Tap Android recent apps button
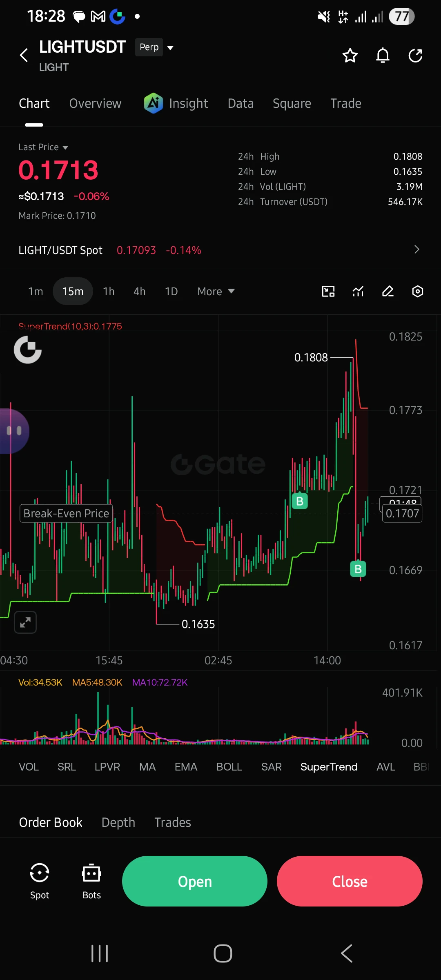Screen dimensions: 441x980 (100, 954)
